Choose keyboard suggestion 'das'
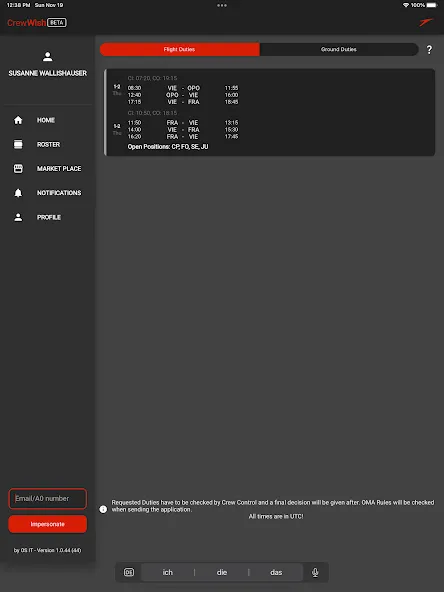444x592 pixels. 276,572
